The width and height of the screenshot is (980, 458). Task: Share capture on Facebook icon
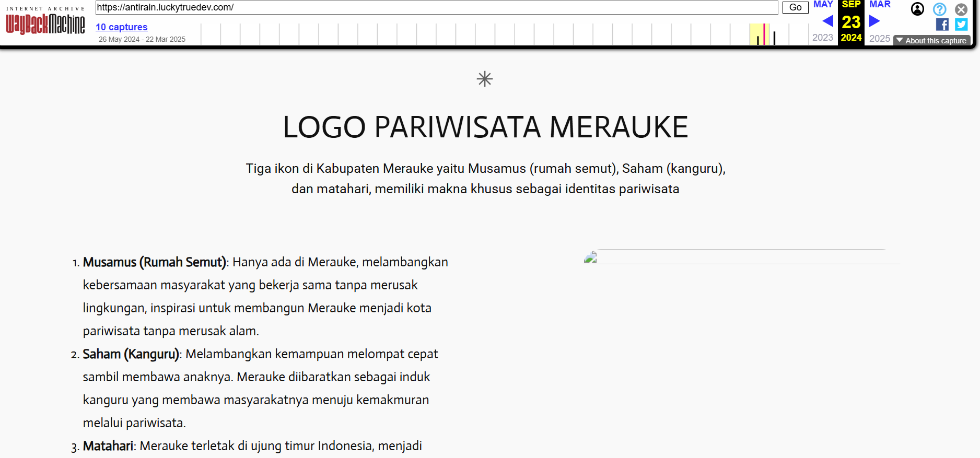(942, 25)
